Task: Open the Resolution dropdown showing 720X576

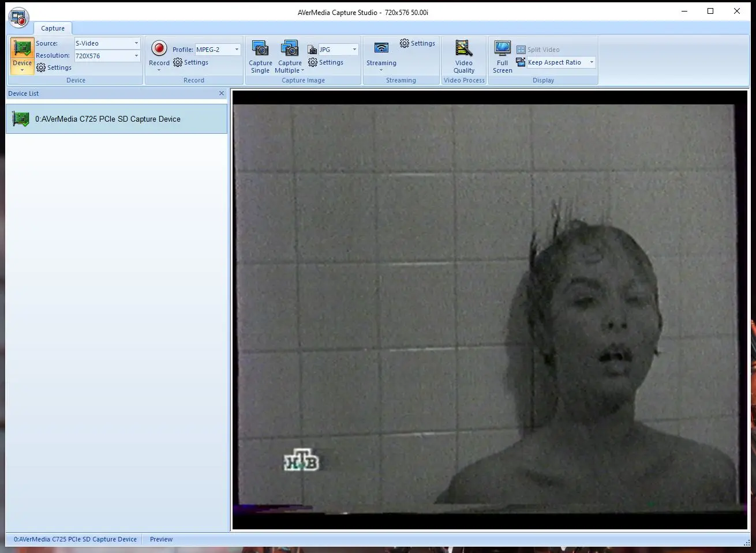Action: coord(107,56)
